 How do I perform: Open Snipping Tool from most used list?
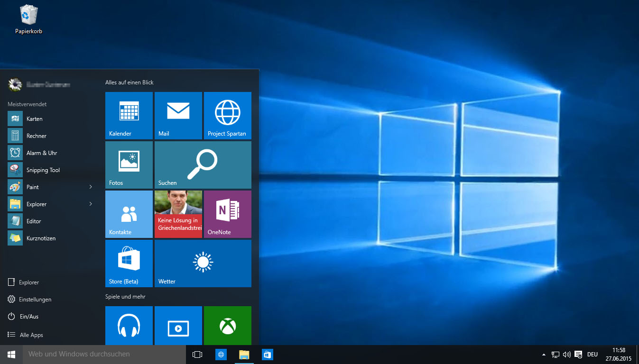point(43,170)
